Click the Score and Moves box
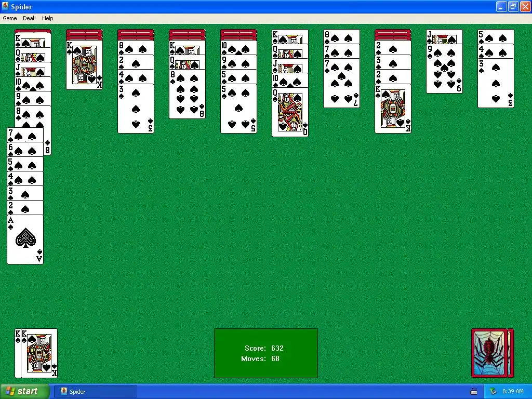The height and width of the screenshot is (399, 532). click(265, 353)
